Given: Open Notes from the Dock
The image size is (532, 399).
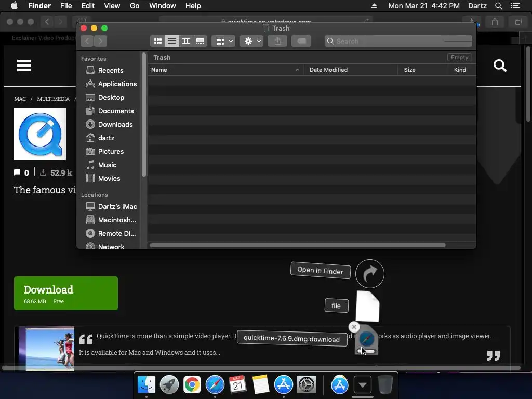Looking at the screenshot, I should tap(261, 385).
